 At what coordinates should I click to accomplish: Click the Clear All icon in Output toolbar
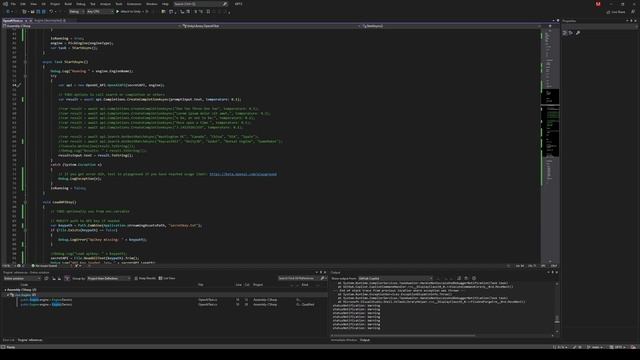pyautogui.click(x=459, y=278)
